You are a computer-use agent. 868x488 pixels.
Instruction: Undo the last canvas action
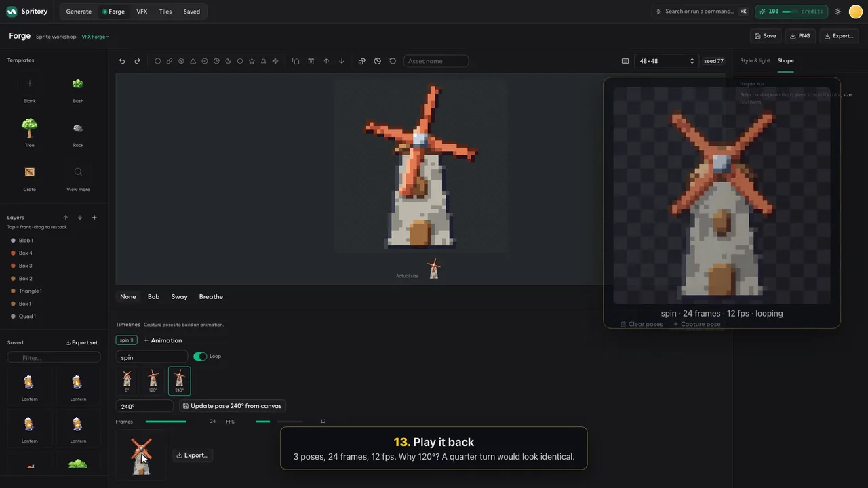(x=122, y=61)
